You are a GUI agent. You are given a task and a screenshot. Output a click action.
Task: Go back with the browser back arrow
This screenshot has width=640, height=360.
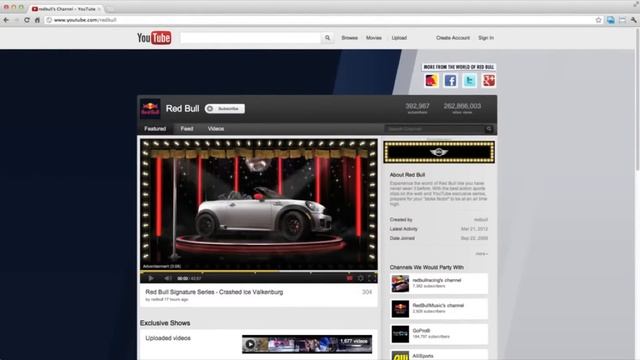[x=6, y=20]
